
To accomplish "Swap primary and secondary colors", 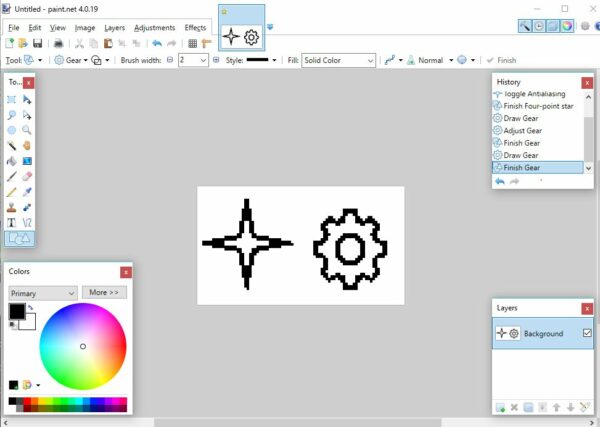I will pyautogui.click(x=32, y=307).
